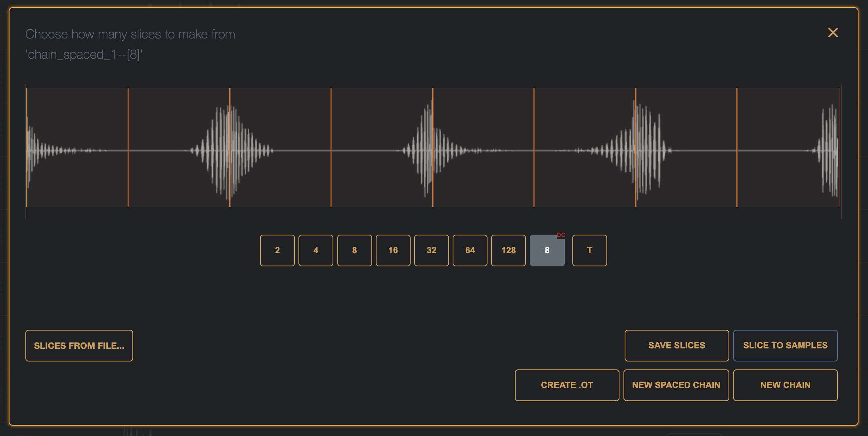Open Slices From File dialog
Screen dimensions: 868x436
(x=79, y=346)
